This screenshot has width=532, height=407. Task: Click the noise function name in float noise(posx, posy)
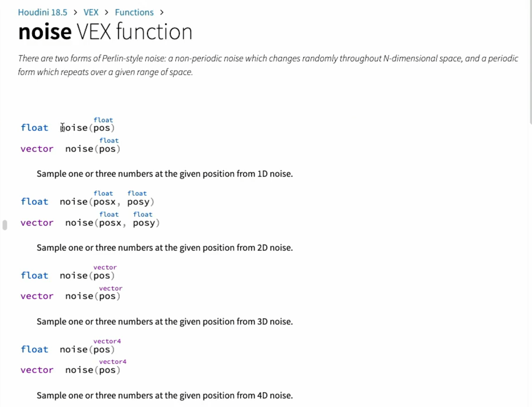[74, 202]
